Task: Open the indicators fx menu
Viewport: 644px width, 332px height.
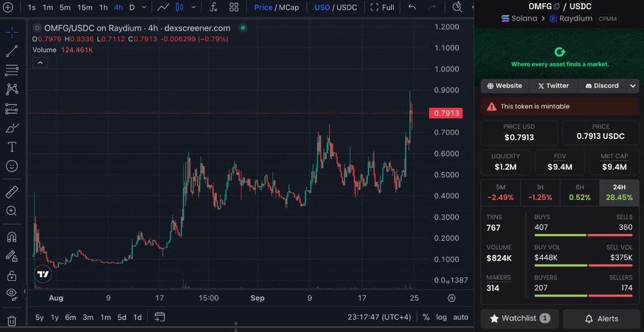Action: 213,7
